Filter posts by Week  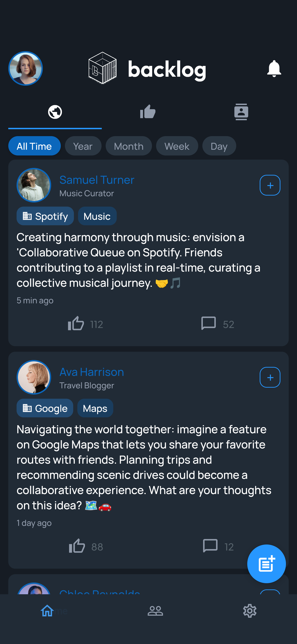(177, 146)
